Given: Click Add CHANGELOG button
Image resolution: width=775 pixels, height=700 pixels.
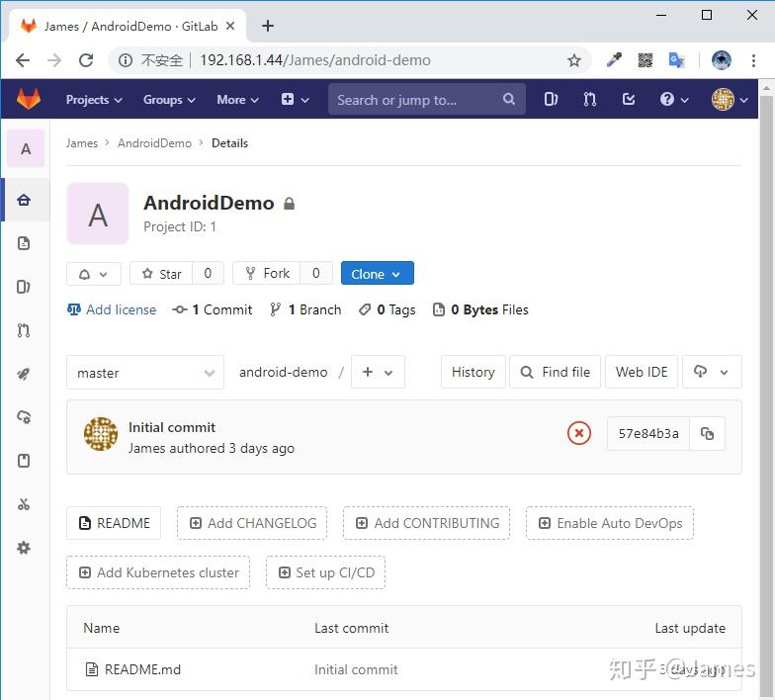Looking at the screenshot, I should pos(252,523).
